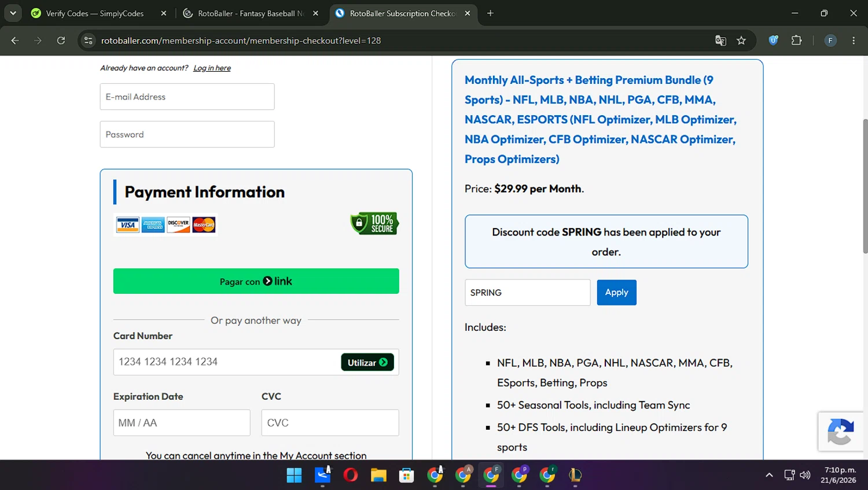Image resolution: width=868 pixels, height=490 pixels.
Task: Click the 'Expiration Date' label
Action: pyautogui.click(x=148, y=396)
